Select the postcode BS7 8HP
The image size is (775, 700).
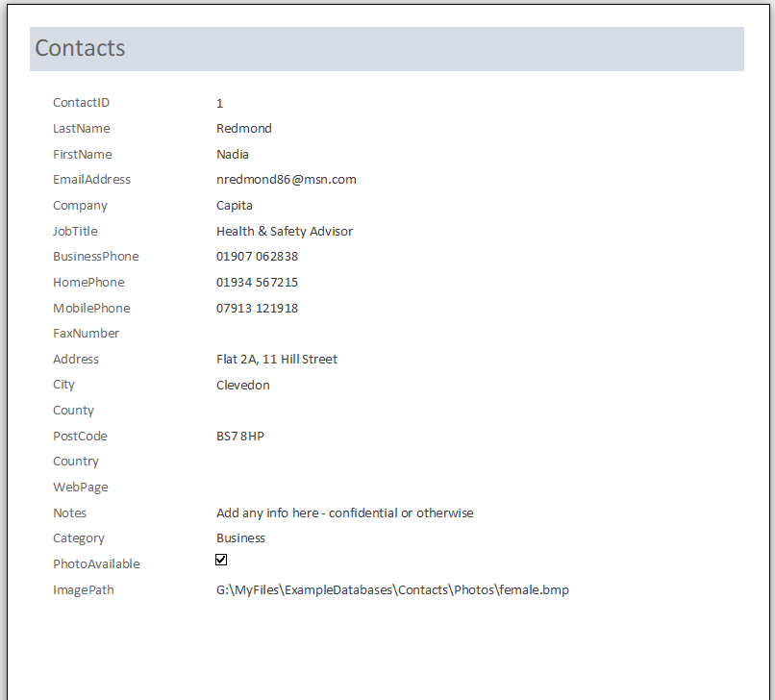[240, 436]
